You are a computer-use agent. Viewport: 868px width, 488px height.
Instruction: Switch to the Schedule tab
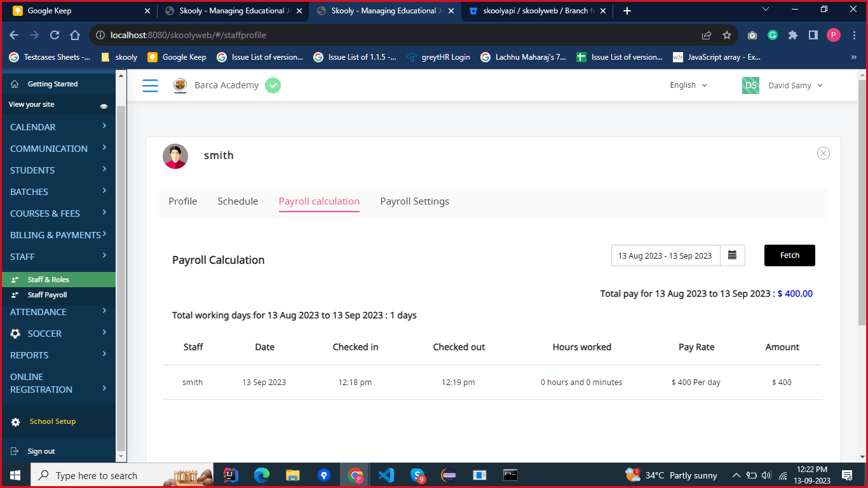pos(238,201)
